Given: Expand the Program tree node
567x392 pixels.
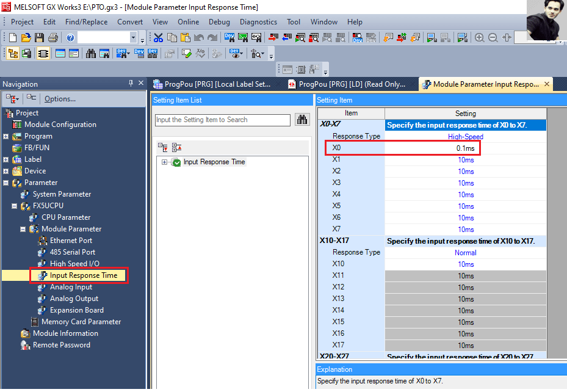Looking at the screenshot, I should tap(5, 136).
